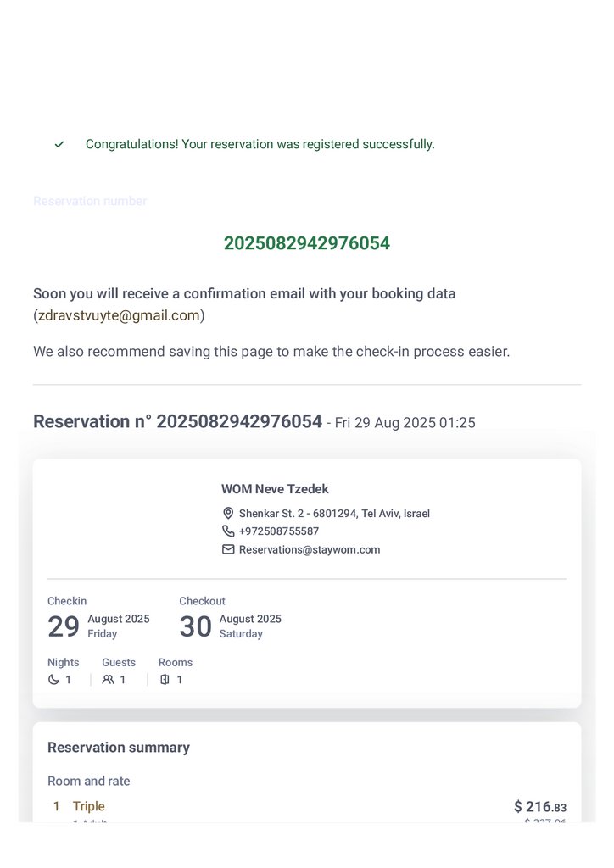This screenshot has width=614, height=868.
Task: Click the WOM Neve Tzedek hotel name
Action: [x=275, y=489]
